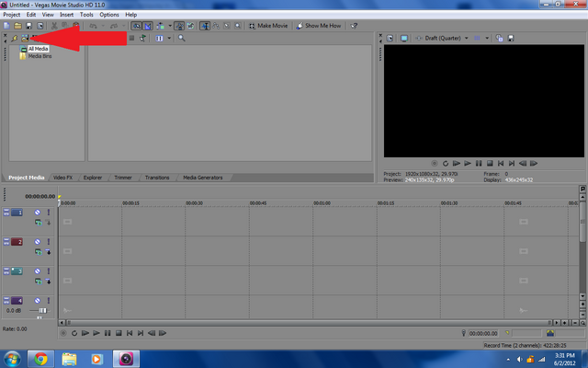Open Track FX on video track 3
The image size is (588, 368).
39,282
